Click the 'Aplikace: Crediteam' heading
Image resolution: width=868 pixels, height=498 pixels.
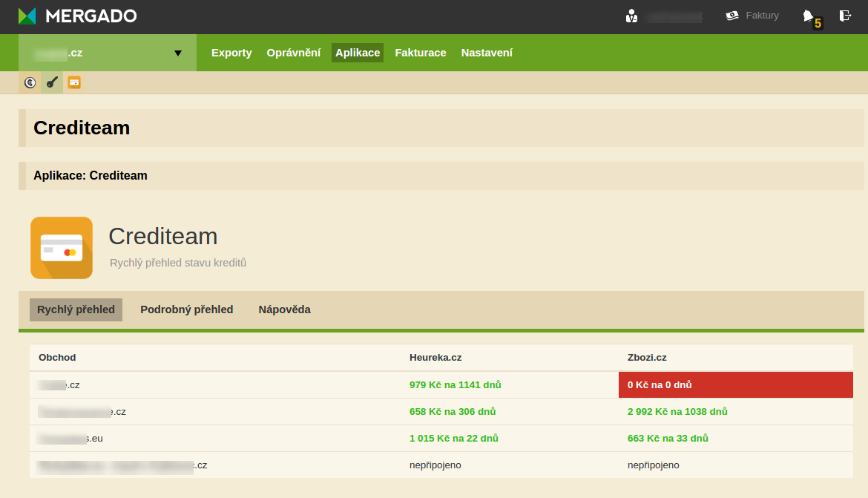[x=91, y=176]
